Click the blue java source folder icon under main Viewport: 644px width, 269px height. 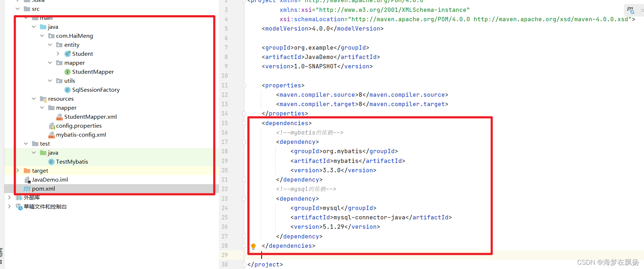[43, 27]
